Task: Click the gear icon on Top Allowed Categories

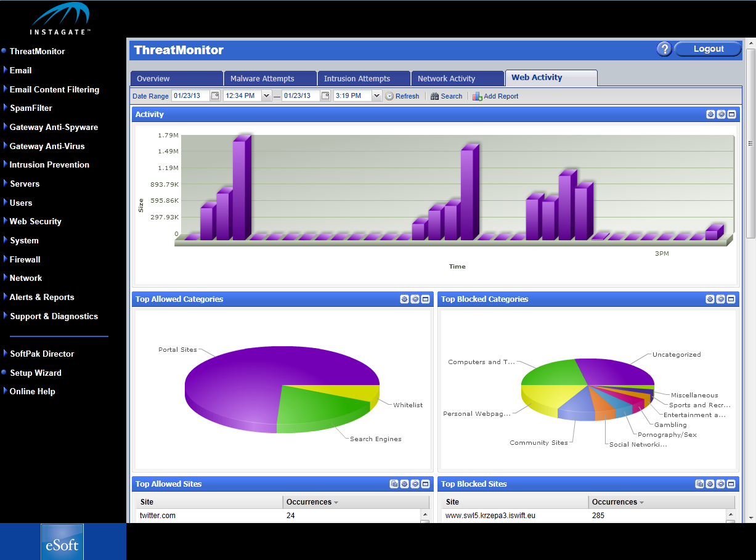Action: (405, 299)
